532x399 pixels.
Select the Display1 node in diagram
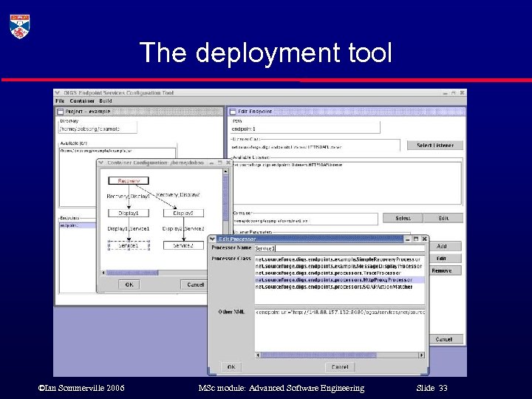[129, 213]
